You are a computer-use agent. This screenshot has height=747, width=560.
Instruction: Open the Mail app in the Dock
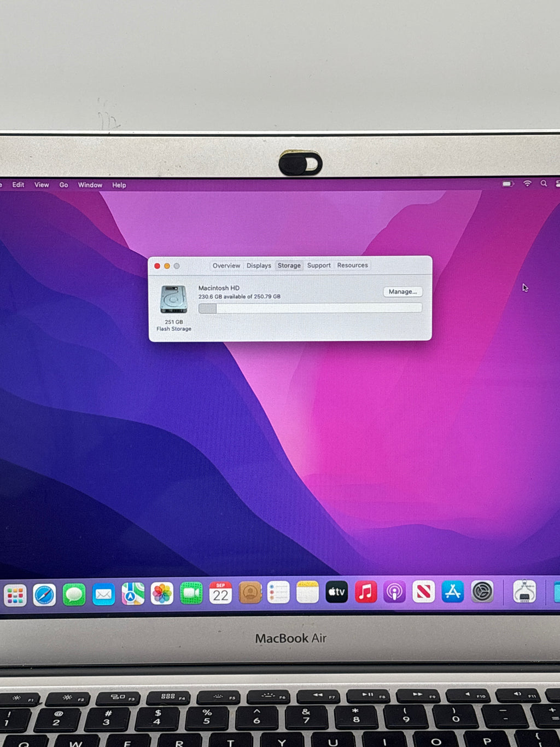(x=103, y=594)
